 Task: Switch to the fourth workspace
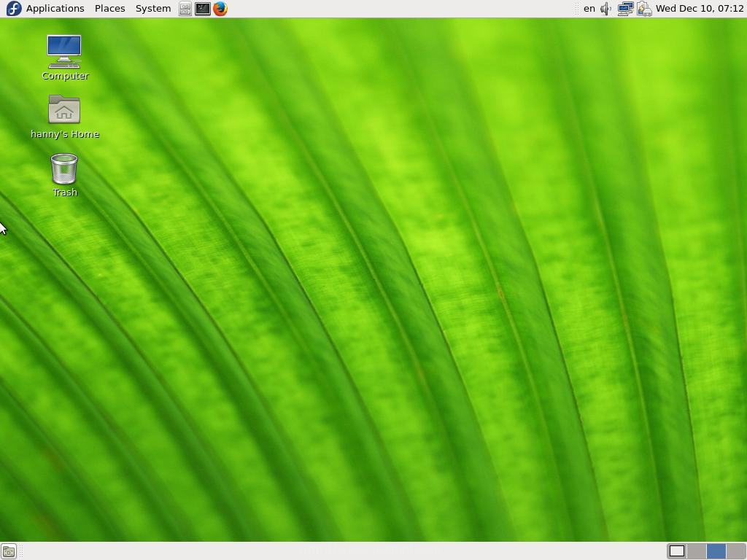pyautogui.click(x=735, y=551)
